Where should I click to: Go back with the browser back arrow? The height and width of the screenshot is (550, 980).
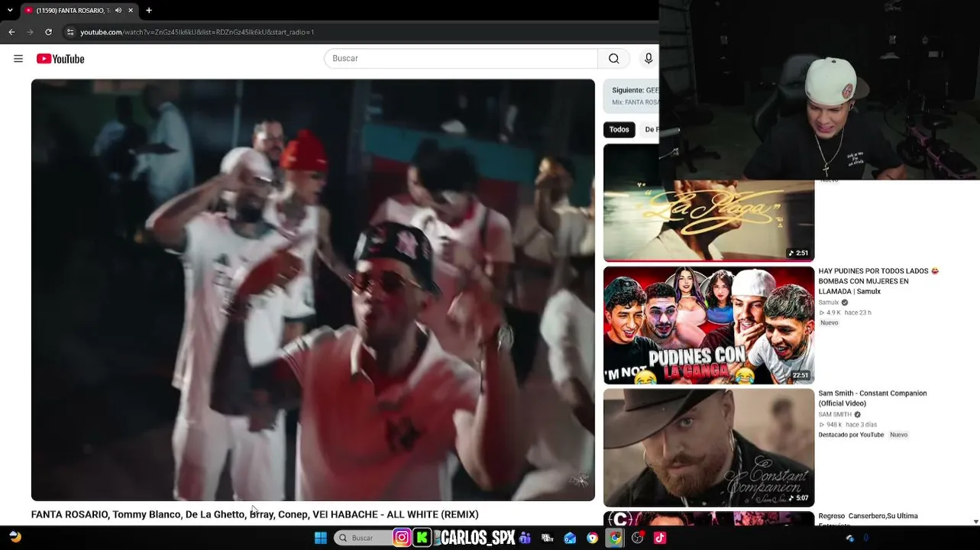point(11,32)
